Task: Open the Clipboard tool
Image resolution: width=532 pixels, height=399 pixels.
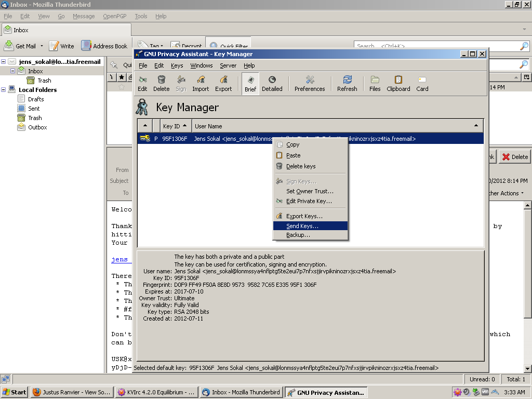Action: click(x=398, y=84)
